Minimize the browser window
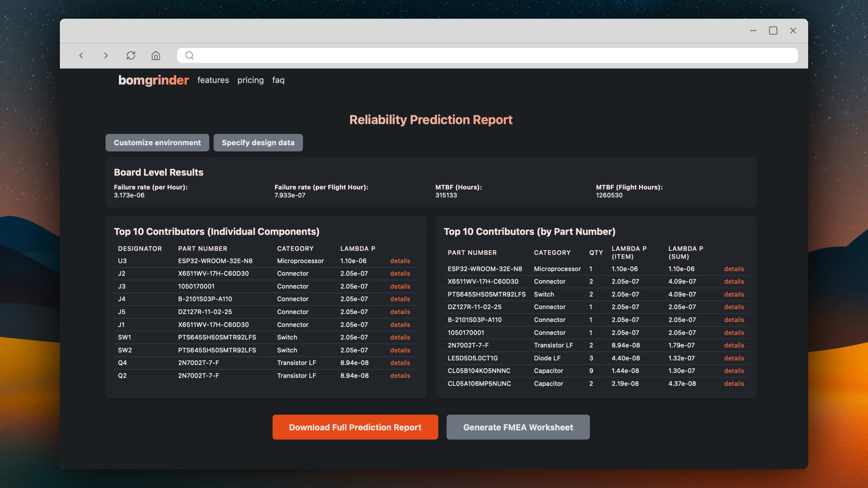The height and width of the screenshot is (488, 868). click(753, 31)
